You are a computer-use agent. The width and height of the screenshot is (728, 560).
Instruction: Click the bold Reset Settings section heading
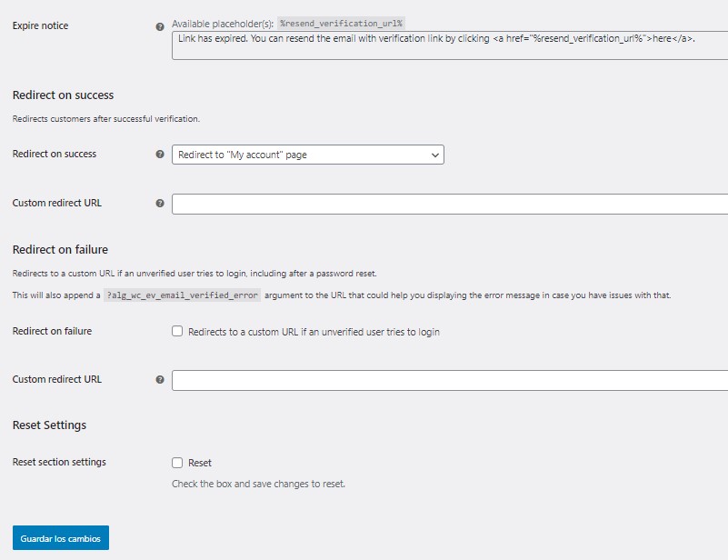pos(49,425)
